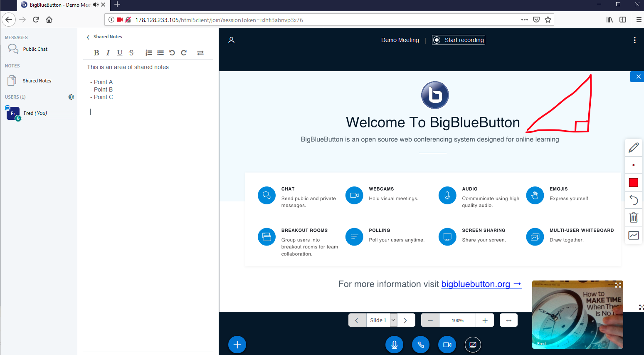Image resolution: width=644 pixels, height=355 pixels.
Task: Open the blue plus actions menu
Action: [x=237, y=345]
